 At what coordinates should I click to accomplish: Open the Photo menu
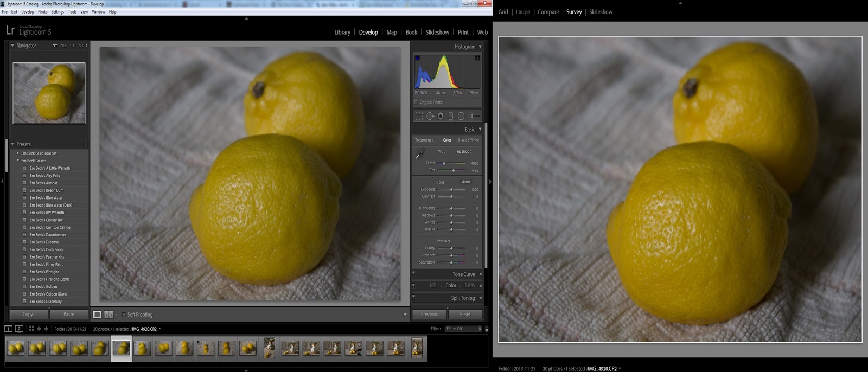click(42, 12)
